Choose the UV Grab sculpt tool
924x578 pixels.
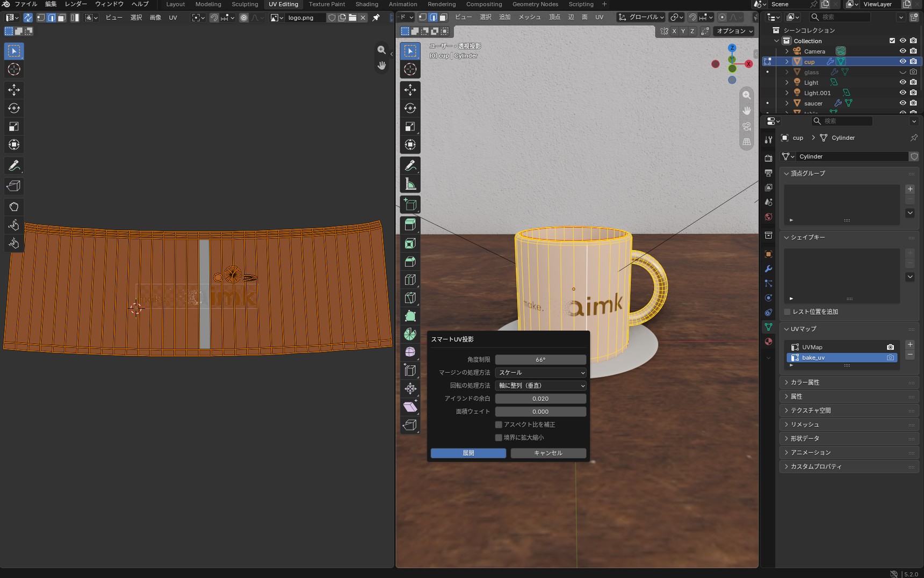pyautogui.click(x=14, y=207)
